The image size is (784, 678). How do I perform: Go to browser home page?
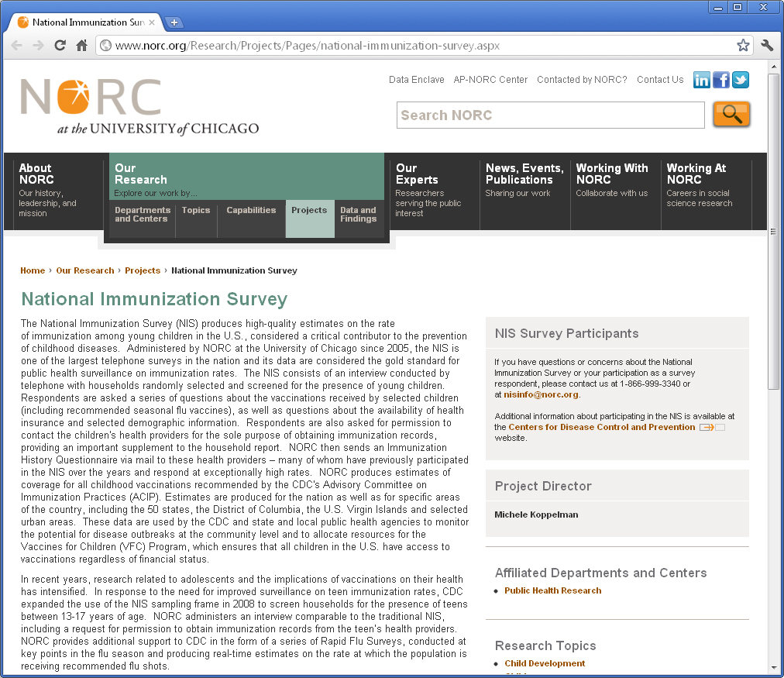point(81,46)
